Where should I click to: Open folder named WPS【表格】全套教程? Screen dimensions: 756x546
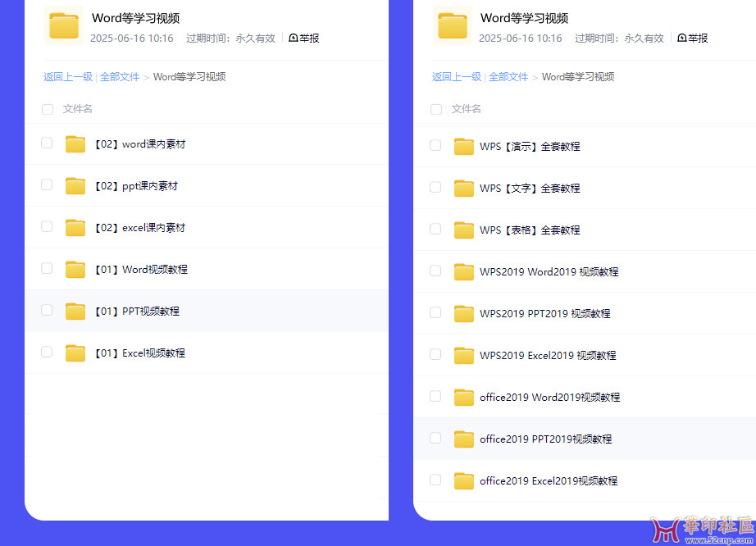coord(530,230)
